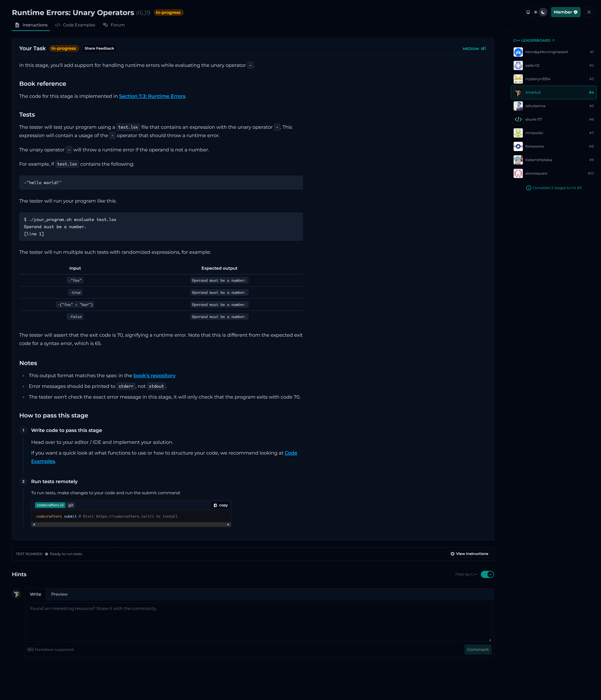Click the copy icon in command box

point(216,505)
